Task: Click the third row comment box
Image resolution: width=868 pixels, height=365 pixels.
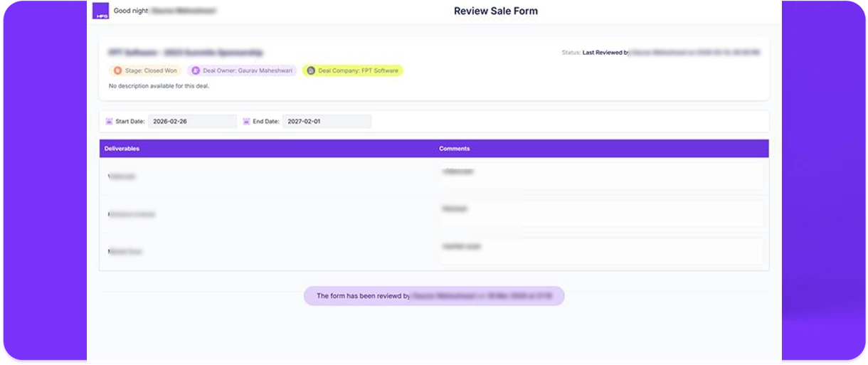Action: tap(601, 251)
